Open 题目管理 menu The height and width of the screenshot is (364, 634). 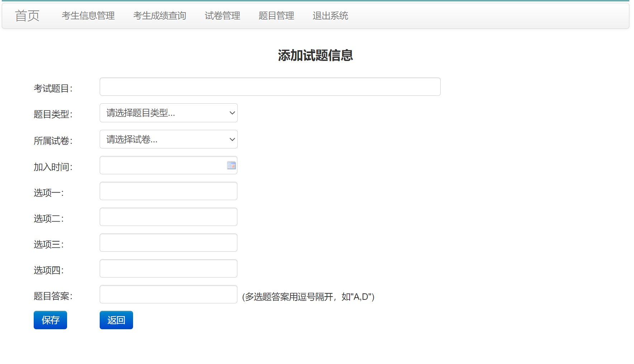click(276, 16)
